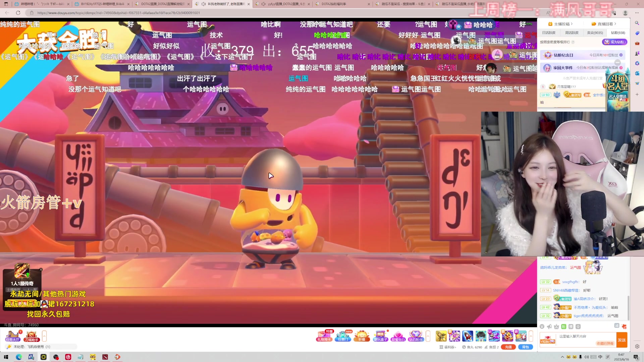Image resolution: width=644 pixels, height=362 pixels.
Task: Open the 钻石粉丝 diamond fan icon
Action: pyautogui.click(x=416, y=336)
